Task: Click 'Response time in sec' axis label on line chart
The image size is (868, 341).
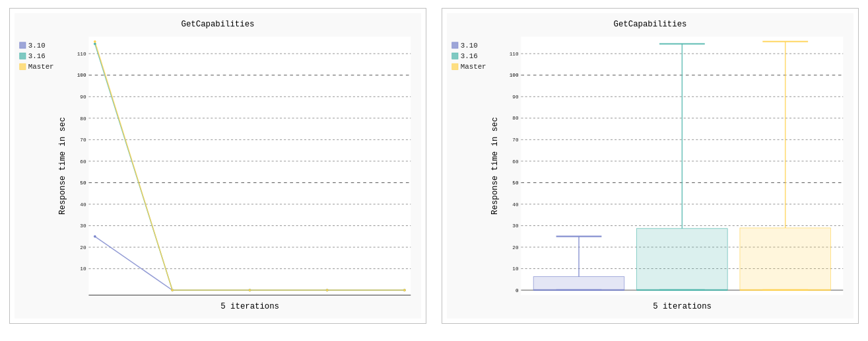Action: pos(63,166)
